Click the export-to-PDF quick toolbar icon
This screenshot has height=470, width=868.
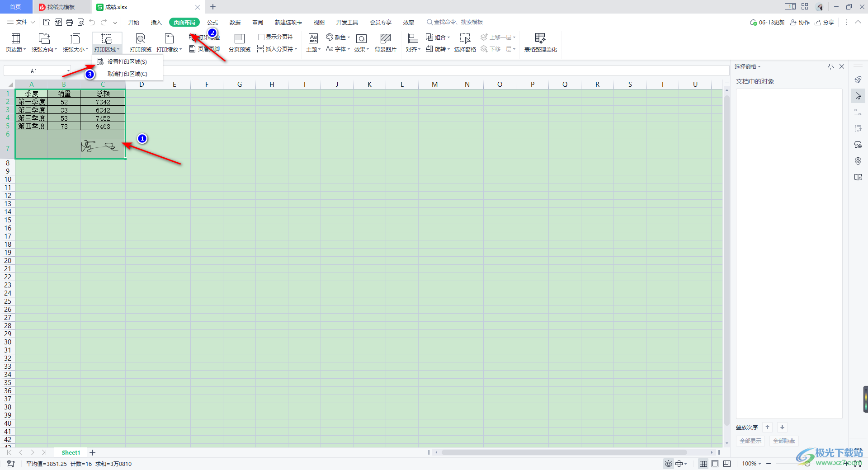tap(58, 22)
